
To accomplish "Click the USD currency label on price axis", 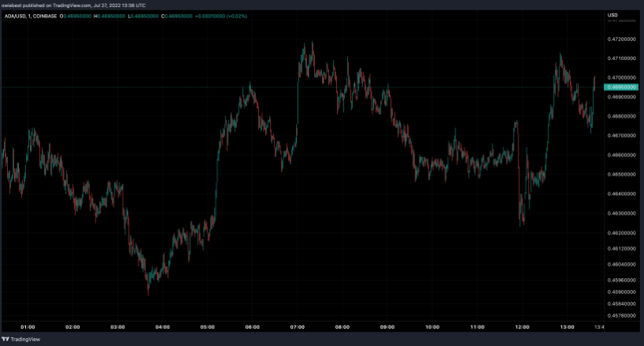I will 612,15.
